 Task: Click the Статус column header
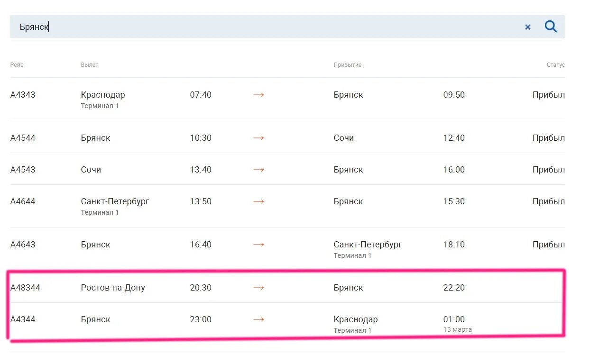[556, 65]
